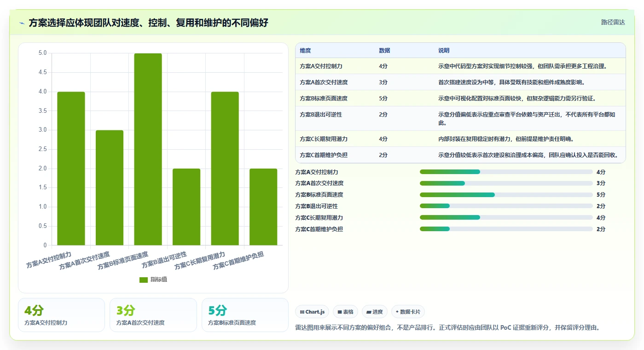Click the footer note starting 雷达图用来展示
The height and width of the screenshot is (350, 644).
coord(447,328)
